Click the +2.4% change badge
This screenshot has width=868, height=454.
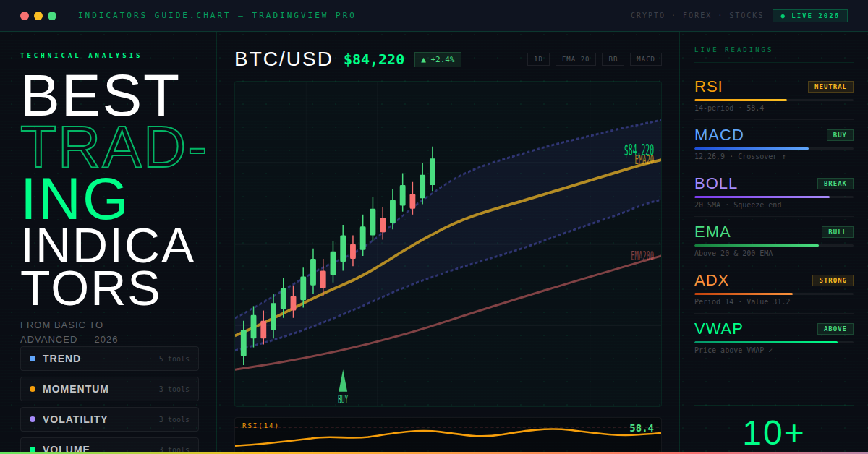[438, 59]
